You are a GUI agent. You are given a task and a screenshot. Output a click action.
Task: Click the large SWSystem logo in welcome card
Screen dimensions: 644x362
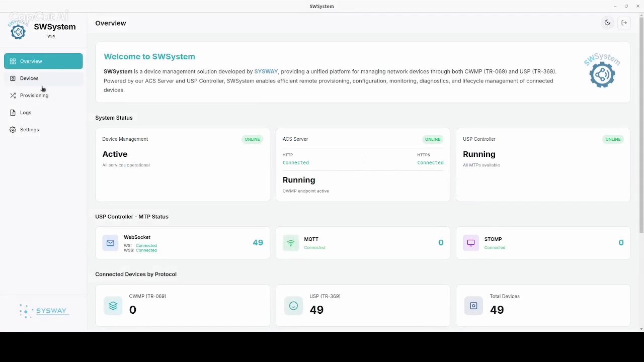(x=602, y=71)
